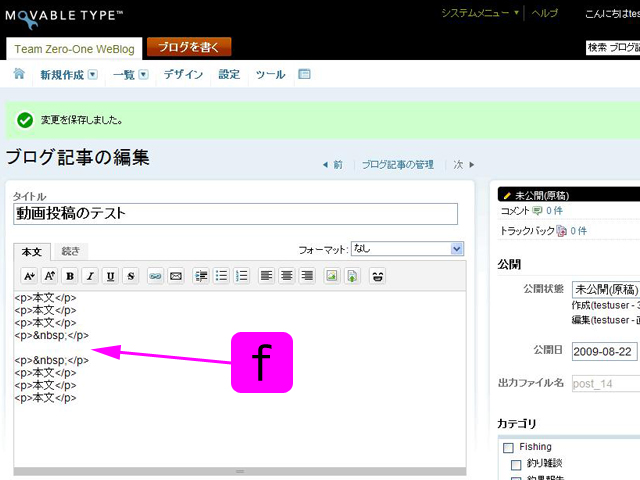Insert an image into the entry
Screen dimensions: 640x480
[332, 276]
